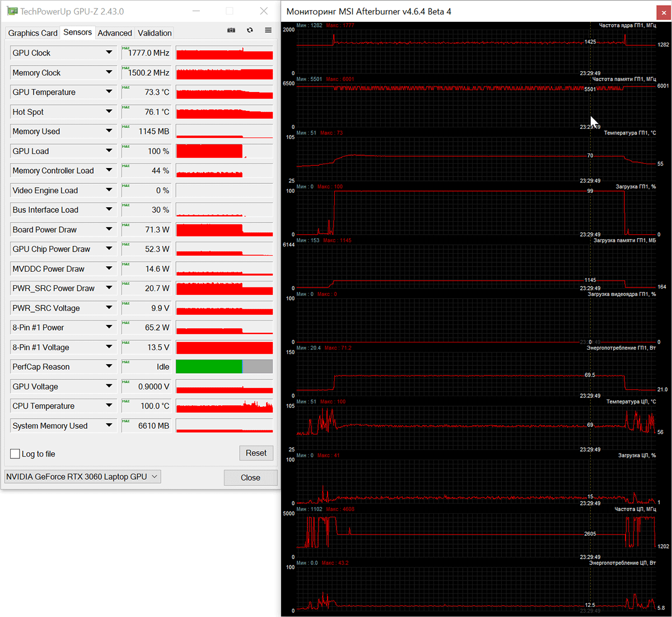672x617 pixels.
Task: Open the PerfCap Reason dropdown
Action: pyautogui.click(x=109, y=367)
